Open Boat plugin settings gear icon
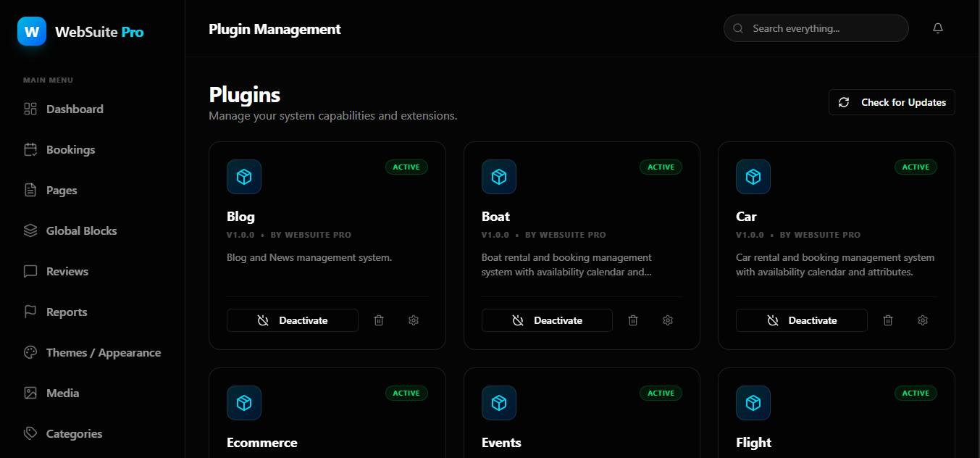Image resolution: width=980 pixels, height=458 pixels. pos(668,320)
